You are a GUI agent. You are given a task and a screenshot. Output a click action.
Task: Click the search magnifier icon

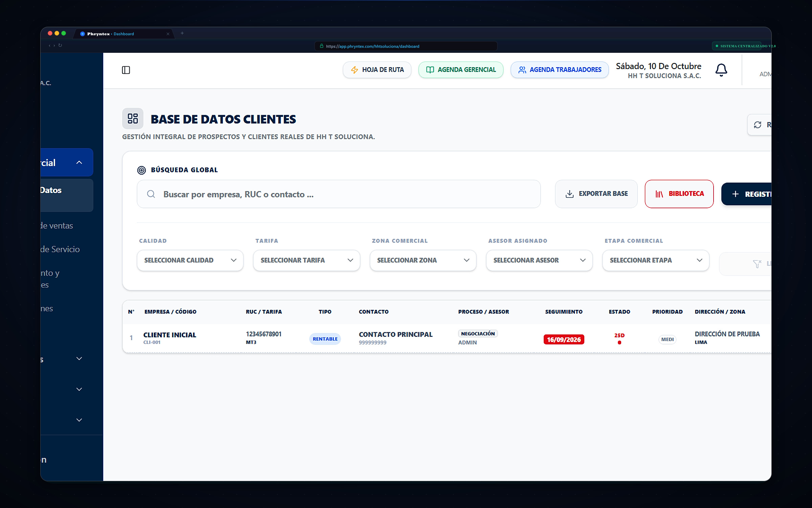[151, 194]
